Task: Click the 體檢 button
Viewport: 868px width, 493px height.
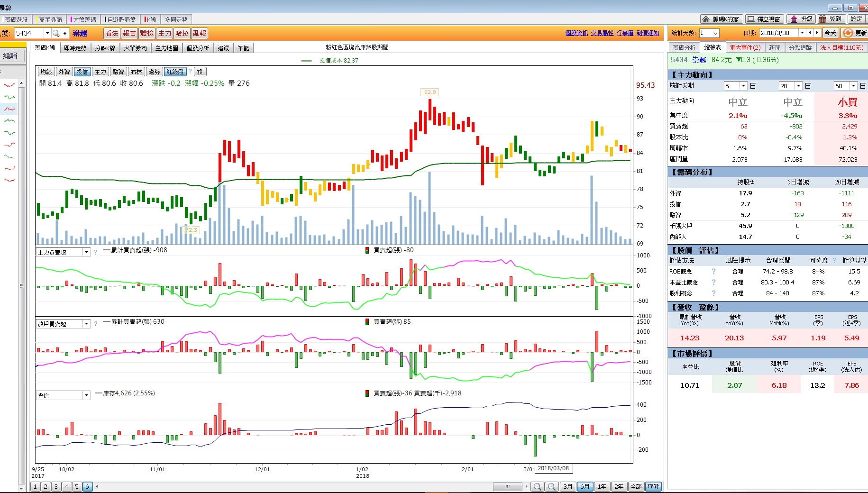Action: (x=147, y=33)
